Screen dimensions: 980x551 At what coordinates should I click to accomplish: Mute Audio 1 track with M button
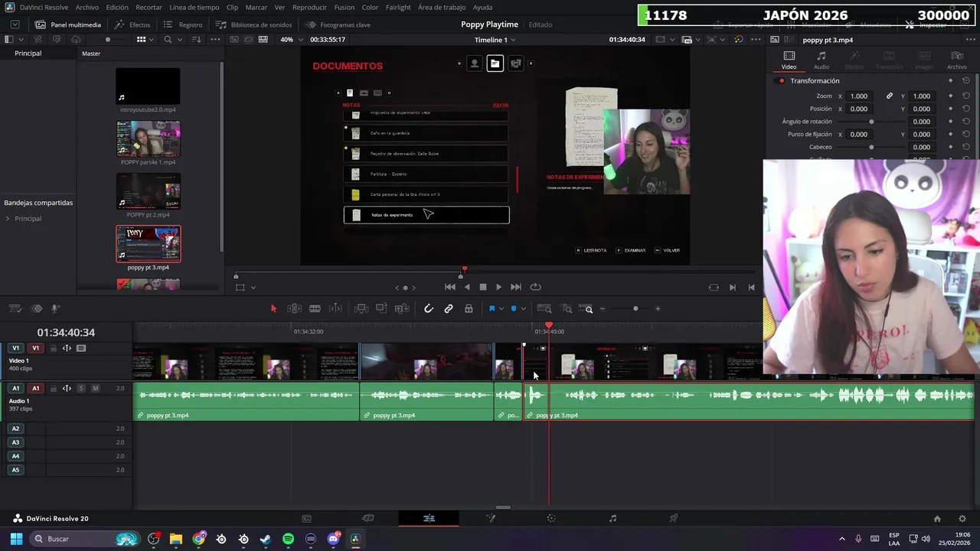click(x=95, y=388)
